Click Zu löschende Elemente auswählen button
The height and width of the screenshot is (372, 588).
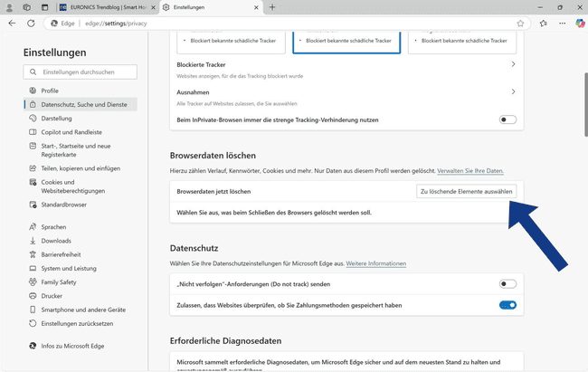pyautogui.click(x=466, y=192)
